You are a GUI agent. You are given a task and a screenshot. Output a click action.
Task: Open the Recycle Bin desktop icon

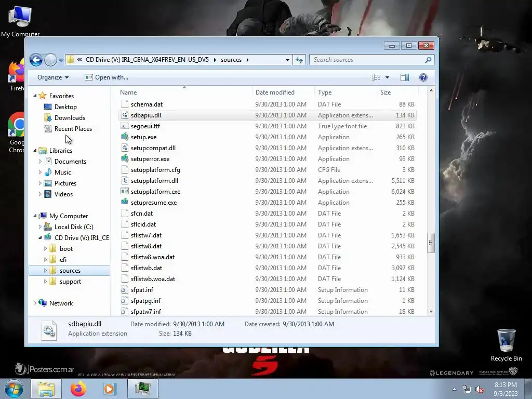(506, 345)
